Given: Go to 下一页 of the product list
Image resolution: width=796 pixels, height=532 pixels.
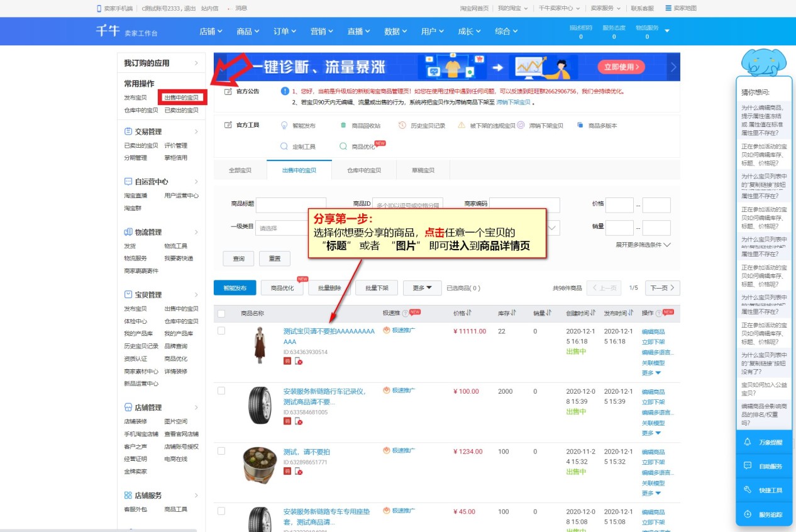Looking at the screenshot, I should 663,288.
